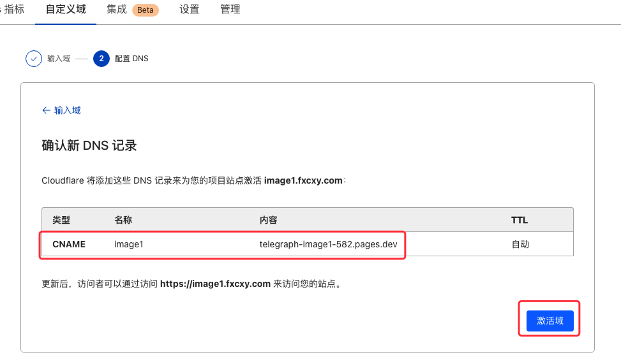Click the 自动 TTL value
Screen dimensions: 621x364
(x=520, y=244)
